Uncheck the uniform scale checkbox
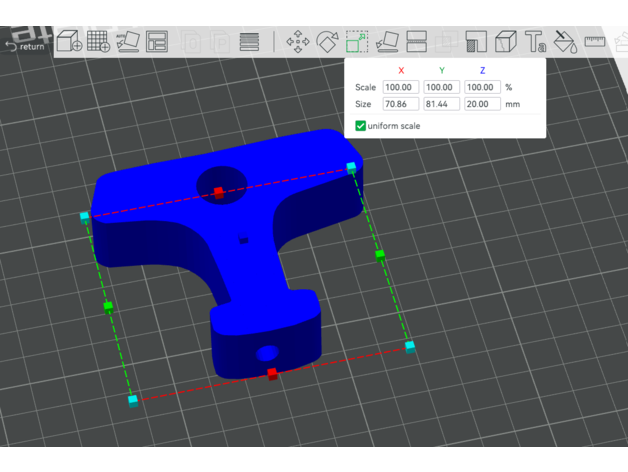Image resolution: width=628 pixels, height=472 pixels. pos(361,126)
